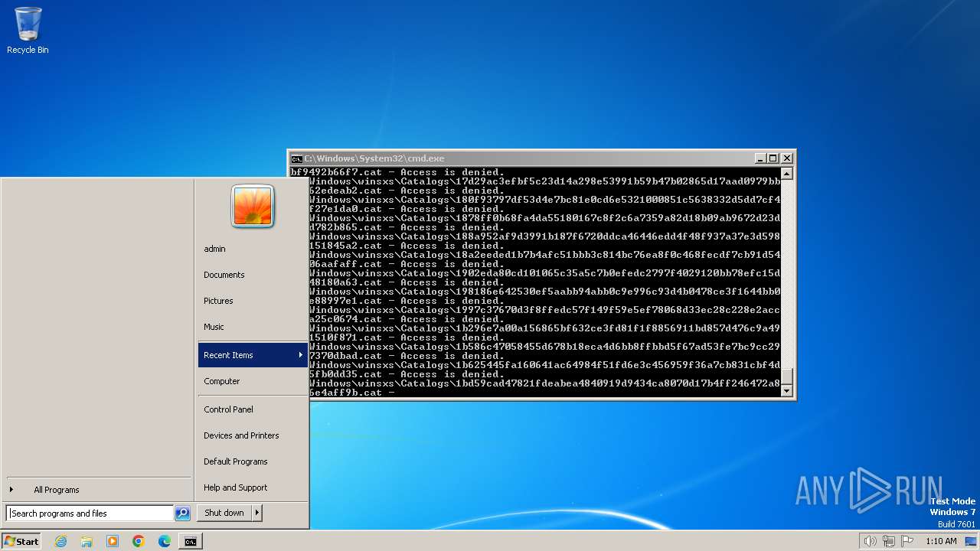Open Documents from the Start menu

click(x=252, y=275)
